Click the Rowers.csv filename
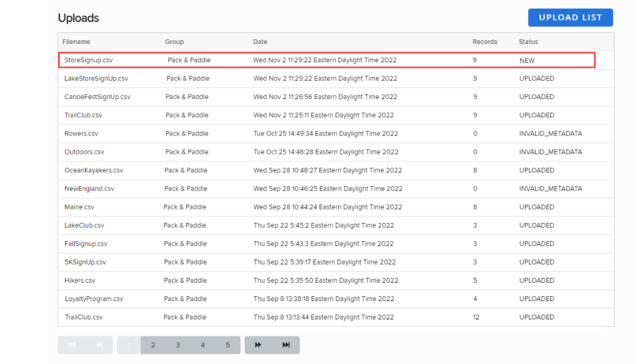The image size is (636, 364). (x=81, y=134)
